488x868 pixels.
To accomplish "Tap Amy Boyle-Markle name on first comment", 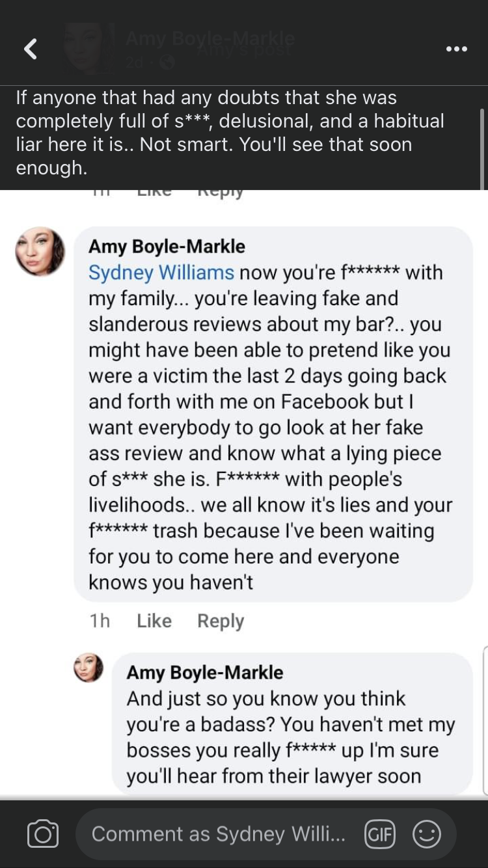I will 167,247.
